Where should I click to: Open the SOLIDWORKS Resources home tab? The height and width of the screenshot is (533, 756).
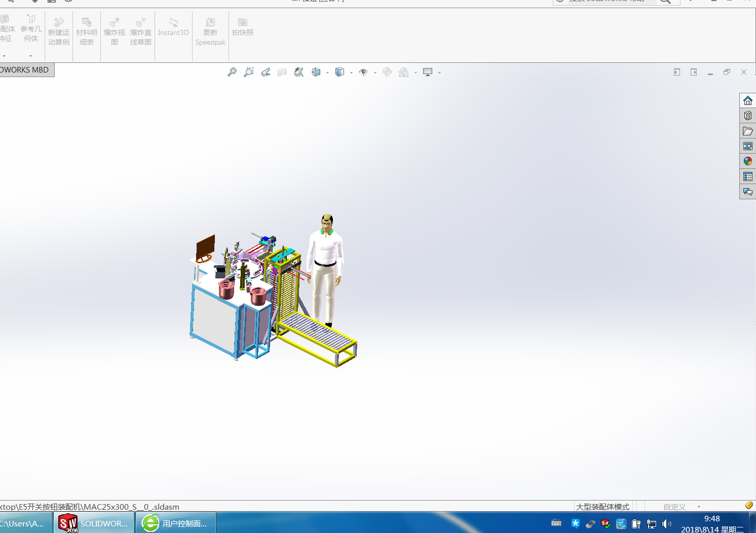[748, 100]
